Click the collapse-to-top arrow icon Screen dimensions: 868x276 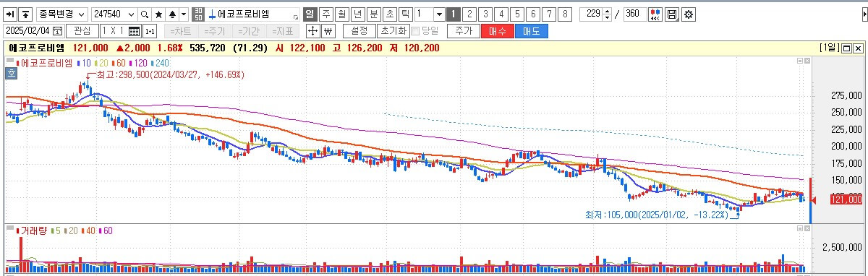[25, 14]
